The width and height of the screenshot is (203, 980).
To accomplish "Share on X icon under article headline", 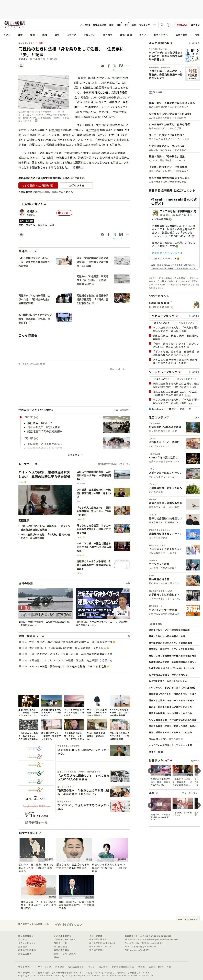I will coord(115,66).
